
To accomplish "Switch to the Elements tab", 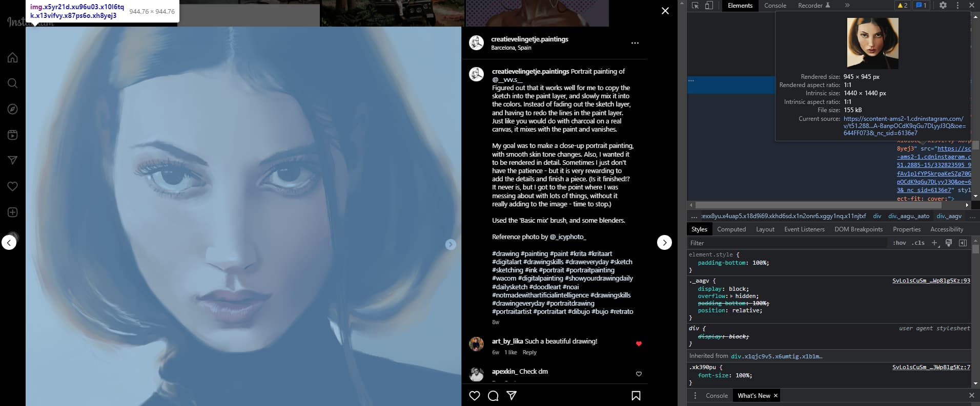I will point(740,6).
